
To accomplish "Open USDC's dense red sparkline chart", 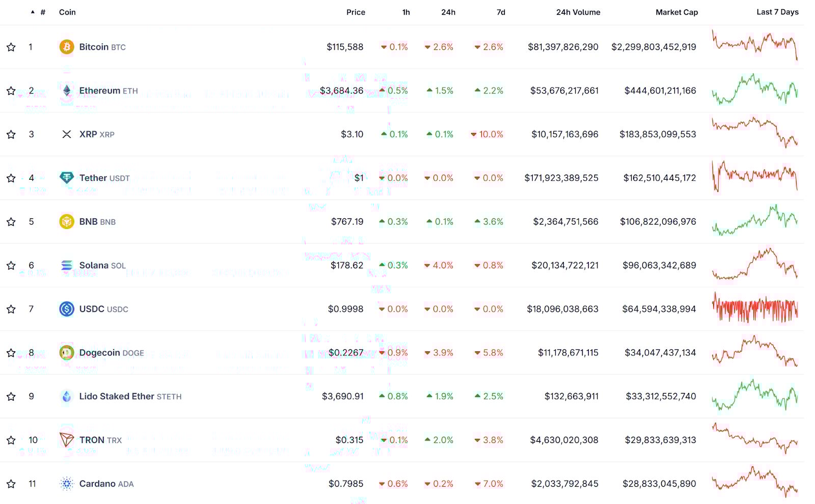I will tap(755, 307).
